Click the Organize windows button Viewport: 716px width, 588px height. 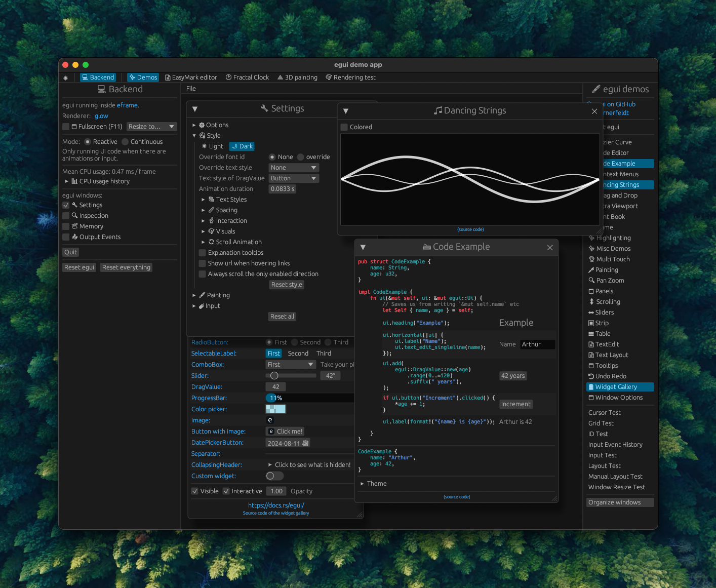[x=620, y=502]
